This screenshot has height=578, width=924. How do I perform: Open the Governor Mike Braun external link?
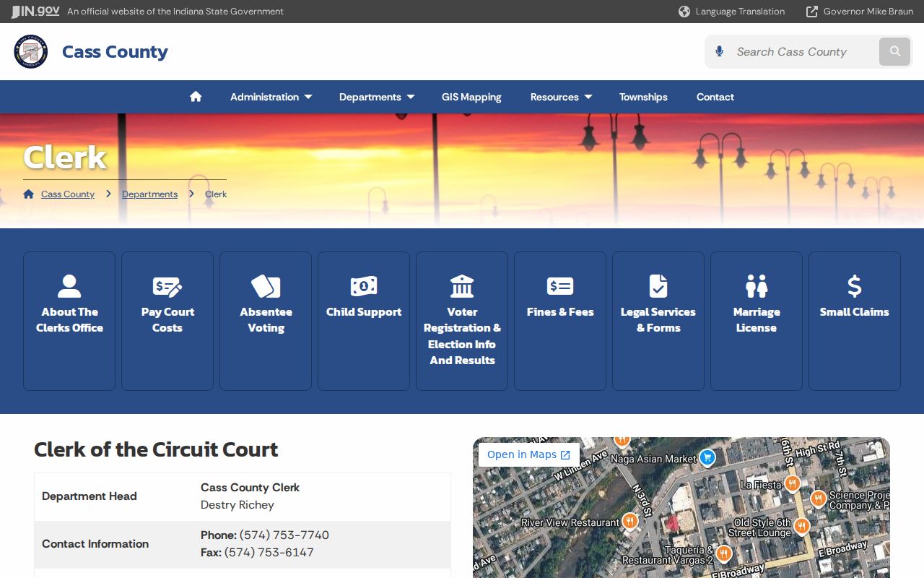coord(859,12)
